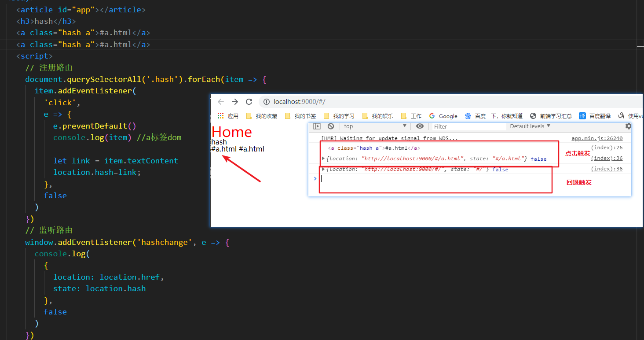
Task: Click the // 注册路由 comment in the code
Action: point(49,68)
